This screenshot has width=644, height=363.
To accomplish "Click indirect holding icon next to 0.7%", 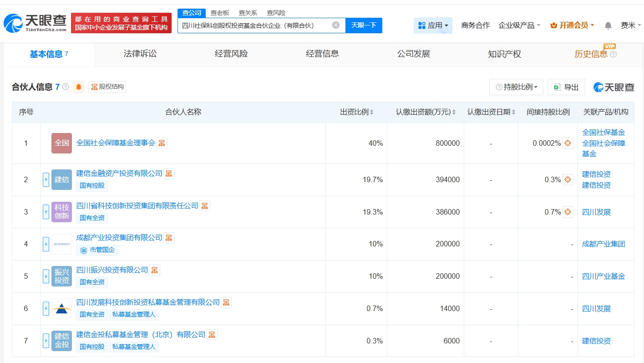I will click(568, 212).
